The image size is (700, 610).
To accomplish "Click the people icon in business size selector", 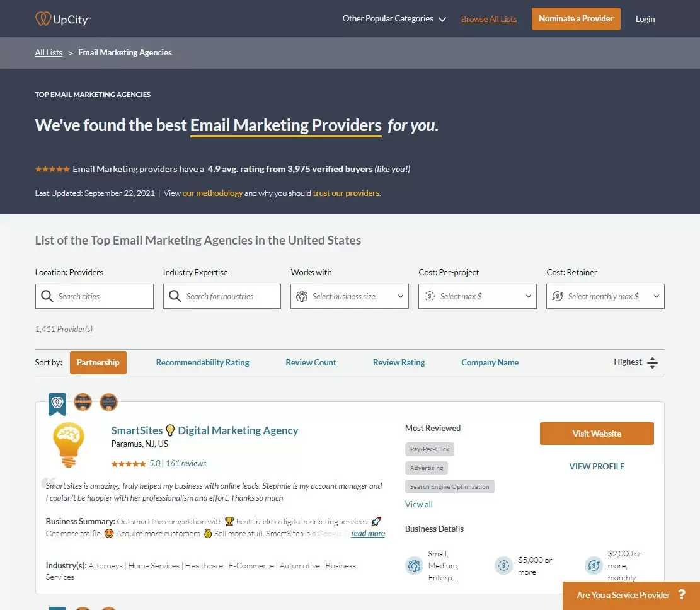I will coord(302,296).
